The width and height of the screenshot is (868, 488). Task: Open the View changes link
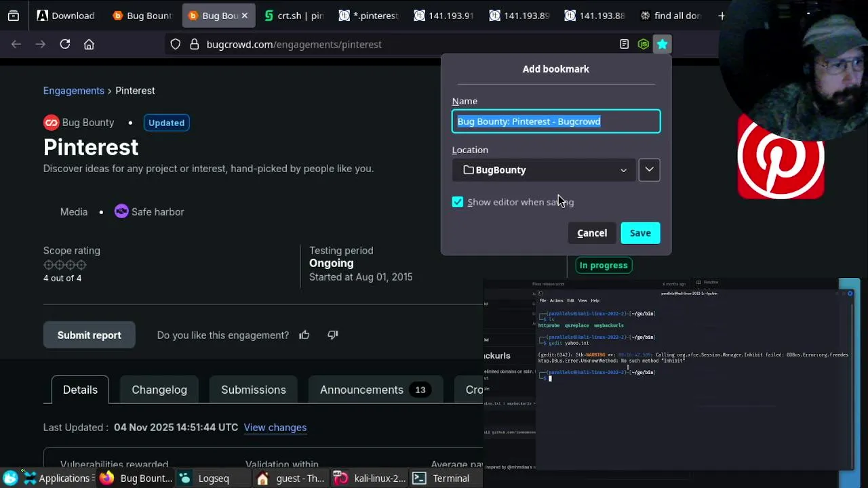click(x=275, y=428)
